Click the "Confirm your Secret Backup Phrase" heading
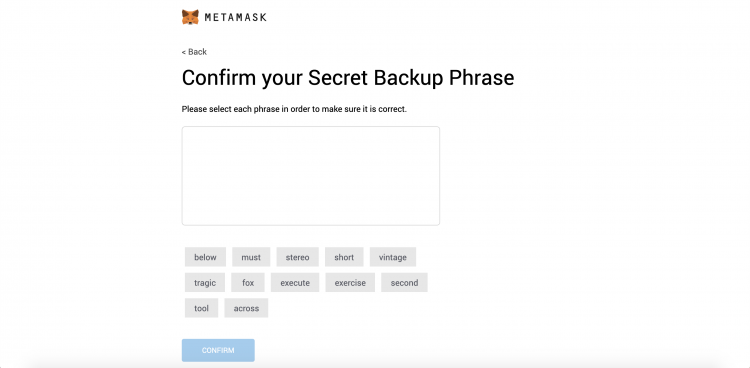The image size is (750, 368). click(348, 78)
